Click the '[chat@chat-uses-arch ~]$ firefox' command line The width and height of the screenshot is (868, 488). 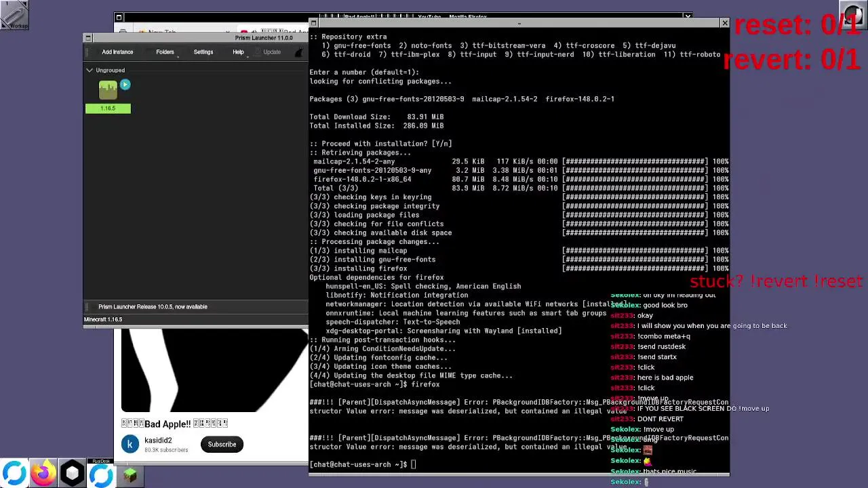(374, 384)
